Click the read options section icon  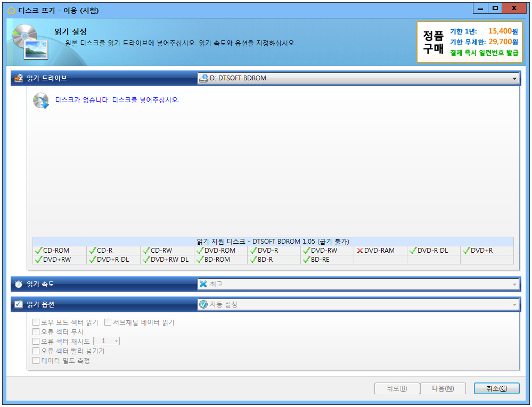(19, 304)
